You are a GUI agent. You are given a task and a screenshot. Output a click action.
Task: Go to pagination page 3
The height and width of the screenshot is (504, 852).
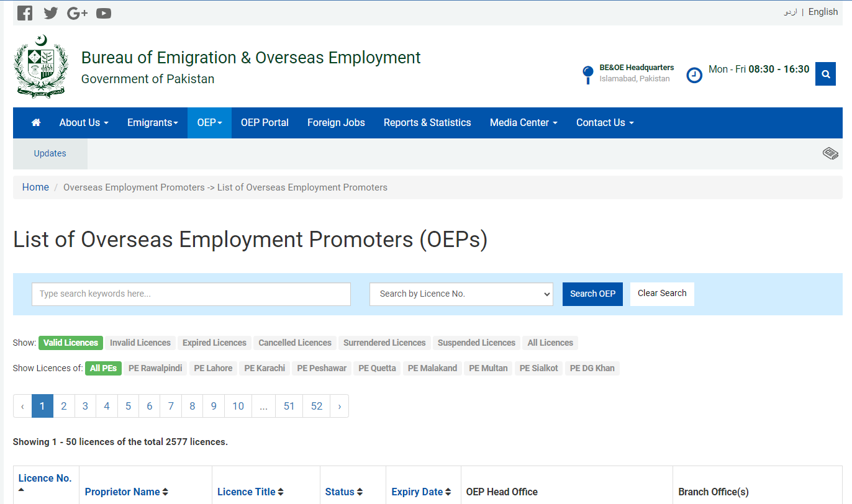tap(85, 407)
